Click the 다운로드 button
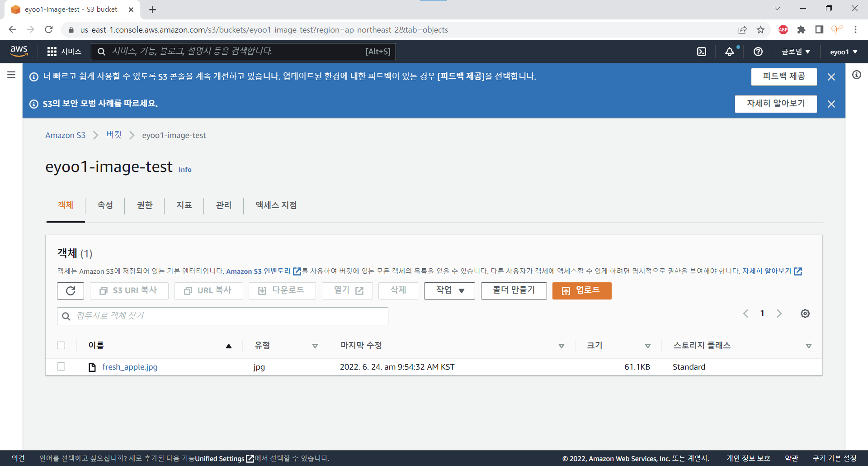The height and width of the screenshot is (466, 868). pos(282,291)
